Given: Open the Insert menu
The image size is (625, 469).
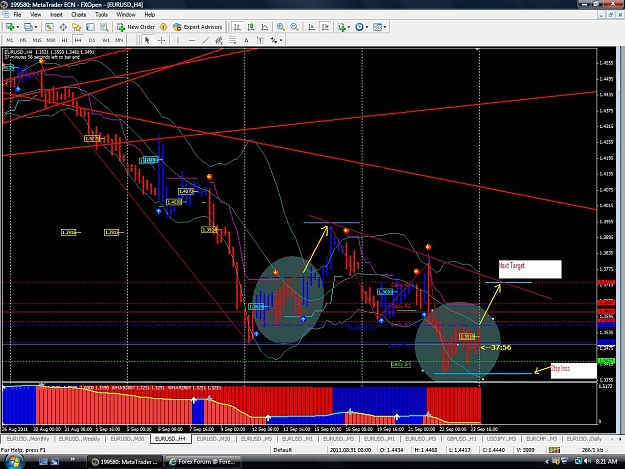Looking at the screenshot, I should (56, 15).
